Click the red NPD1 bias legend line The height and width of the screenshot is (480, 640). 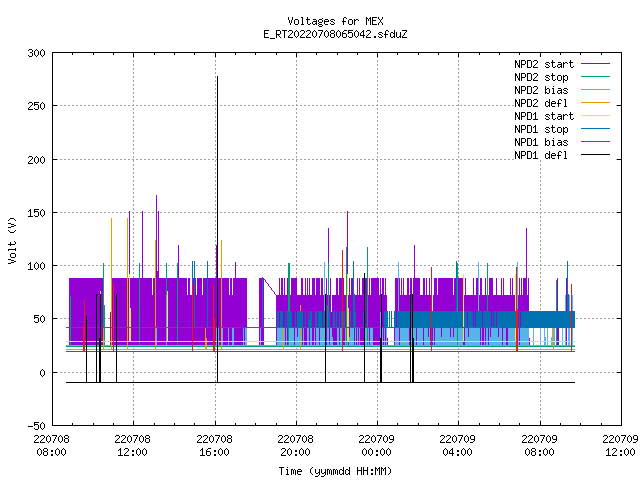(x=596, y=142)
